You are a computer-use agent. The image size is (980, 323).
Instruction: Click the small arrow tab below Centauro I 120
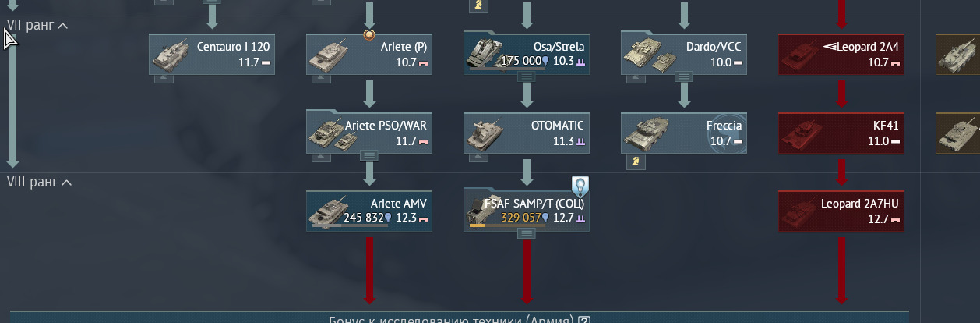pos(164,79)
